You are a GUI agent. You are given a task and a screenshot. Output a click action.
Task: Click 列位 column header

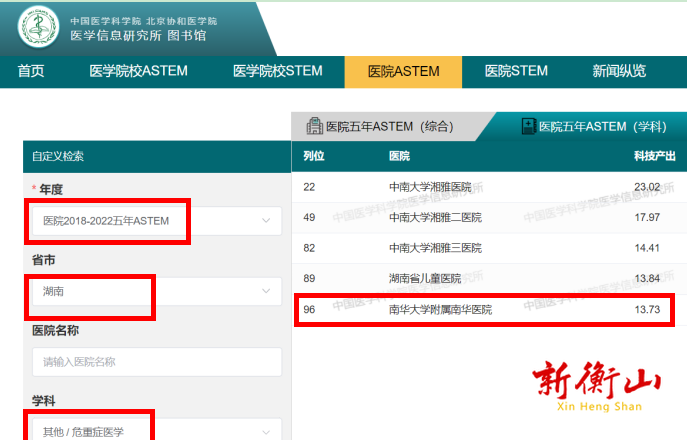pos(314,156)
